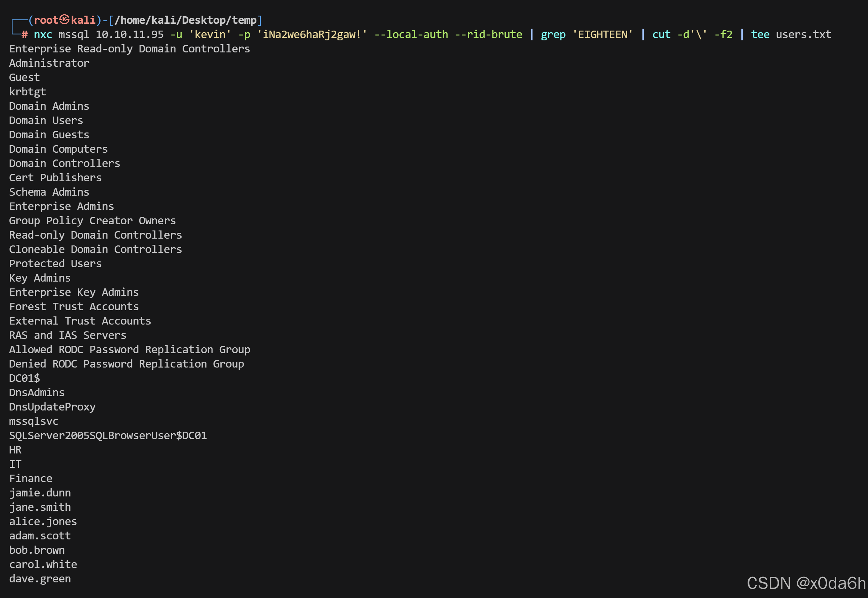Click the mssqlsvc account line

(34, 421)
